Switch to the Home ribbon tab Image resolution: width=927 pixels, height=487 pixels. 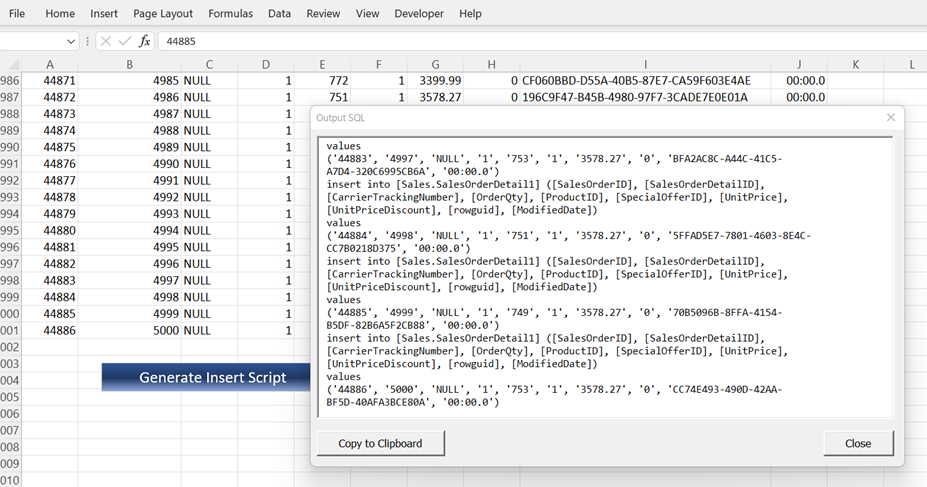coord(60,13)
